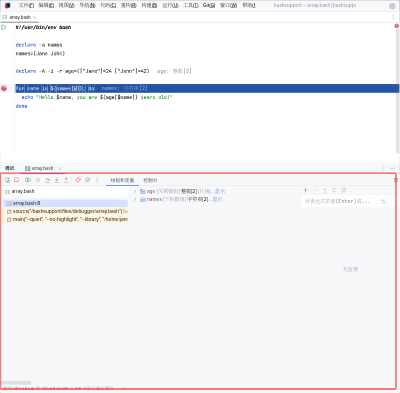Click the green run gutter icon
The width and height of the screenshot is (400, 393).
pos(4,27)
